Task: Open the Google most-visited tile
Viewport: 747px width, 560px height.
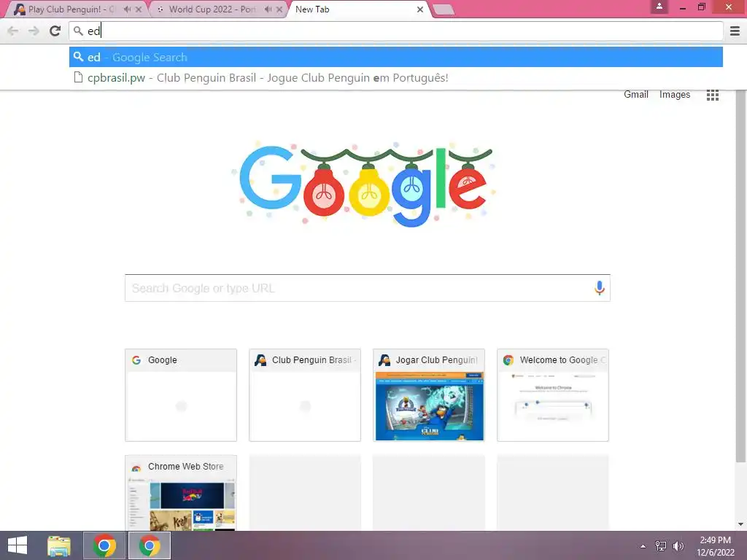Action: [181, 394]
